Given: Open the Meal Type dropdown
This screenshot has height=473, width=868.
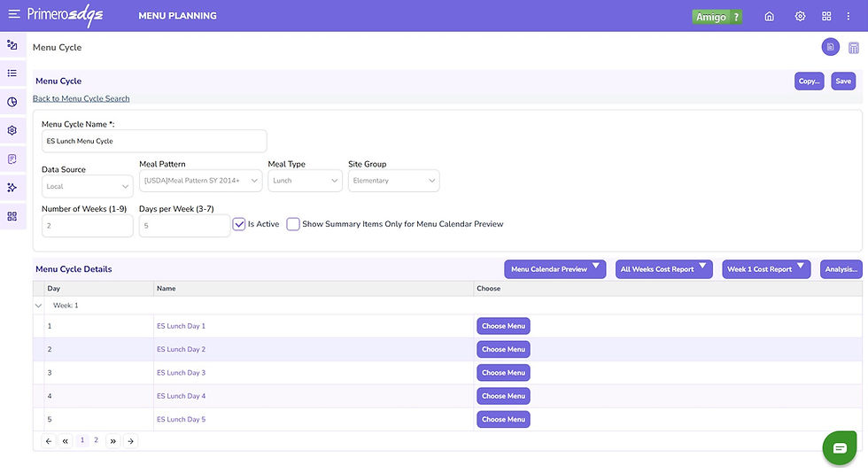Looking at the screenshot, I should tap(305, 181).
